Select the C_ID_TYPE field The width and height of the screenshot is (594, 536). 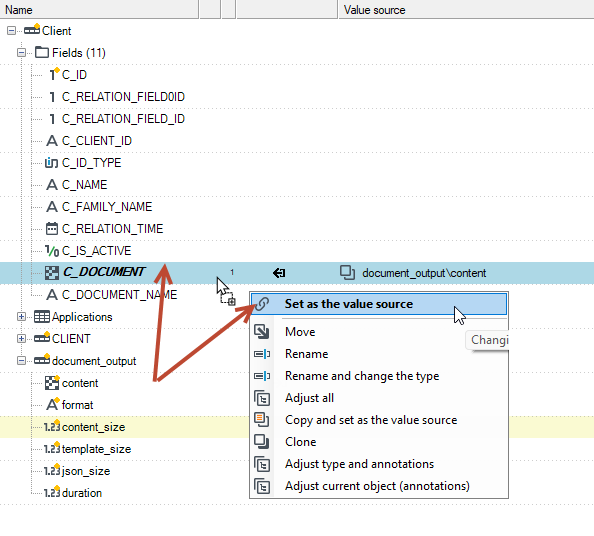91,163
